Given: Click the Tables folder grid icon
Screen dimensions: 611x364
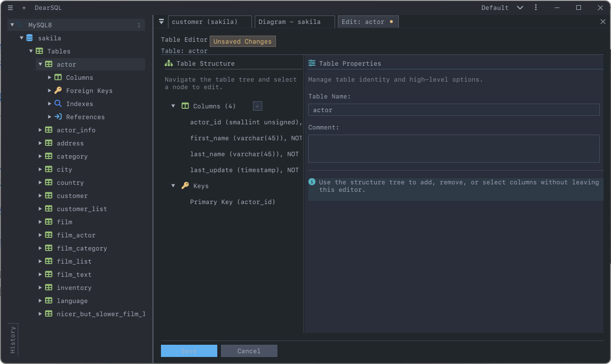Looking at the screenshot, I should click(x=39, y=51).
